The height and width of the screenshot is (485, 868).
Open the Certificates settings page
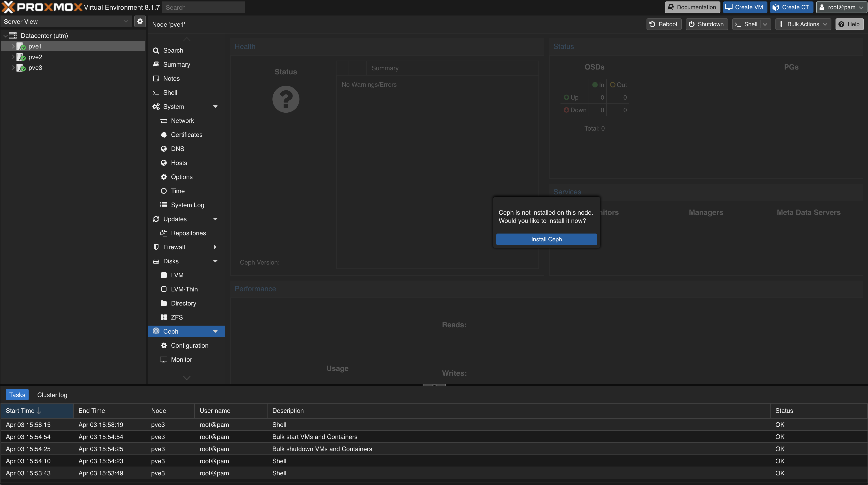(x=186, y=135)
